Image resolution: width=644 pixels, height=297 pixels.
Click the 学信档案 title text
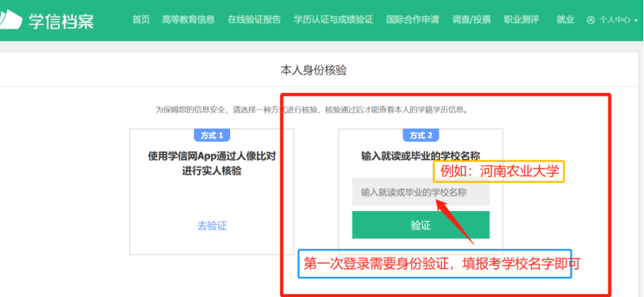pos(61,21)
